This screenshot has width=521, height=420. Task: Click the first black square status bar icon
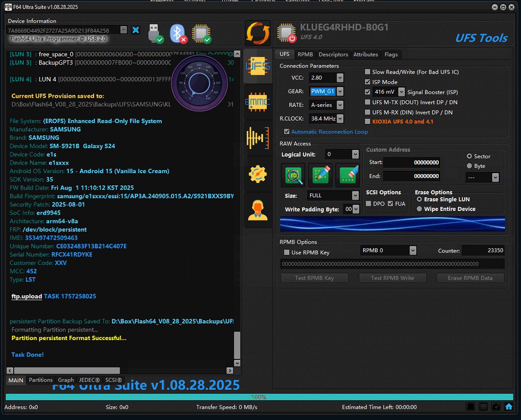coord(470,406)
